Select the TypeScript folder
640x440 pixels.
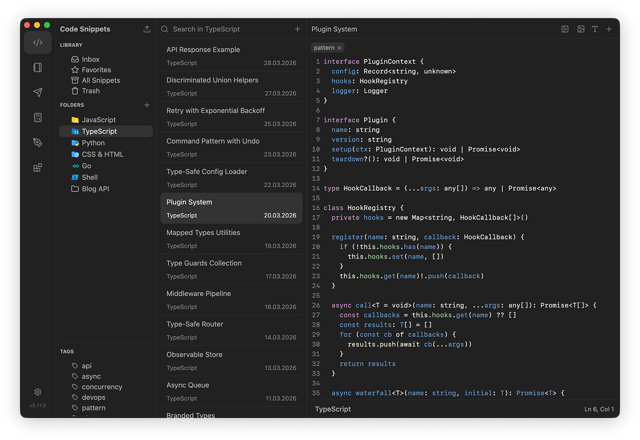click(106, 131)
